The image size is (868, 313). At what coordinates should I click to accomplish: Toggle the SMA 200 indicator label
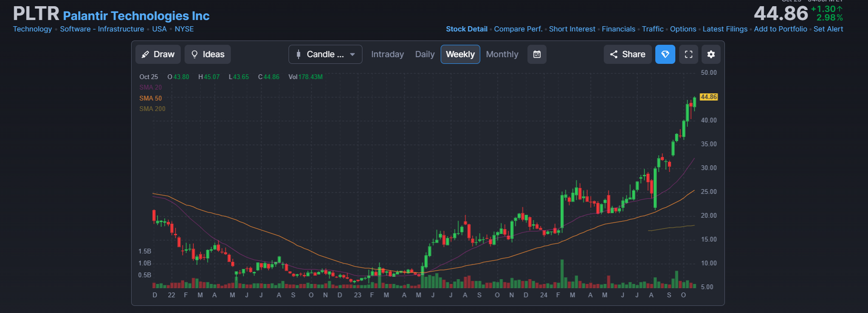pyautogui.click(x=152, y=109)
